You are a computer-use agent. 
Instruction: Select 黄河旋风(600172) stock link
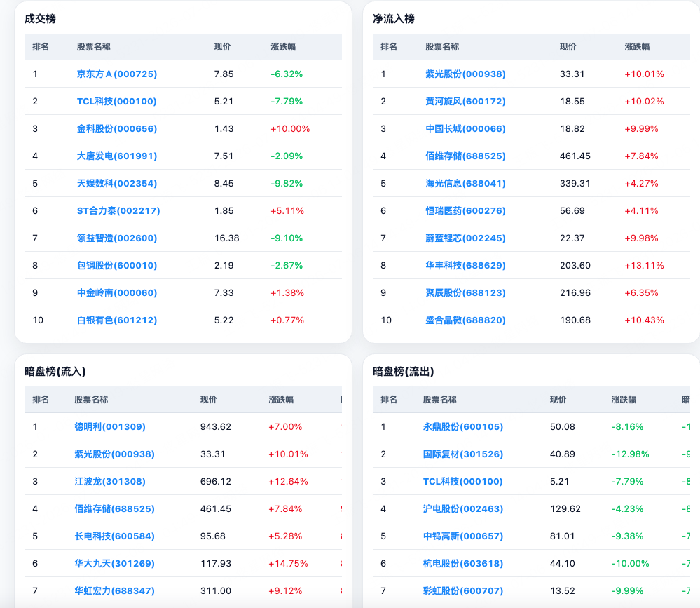465,102
